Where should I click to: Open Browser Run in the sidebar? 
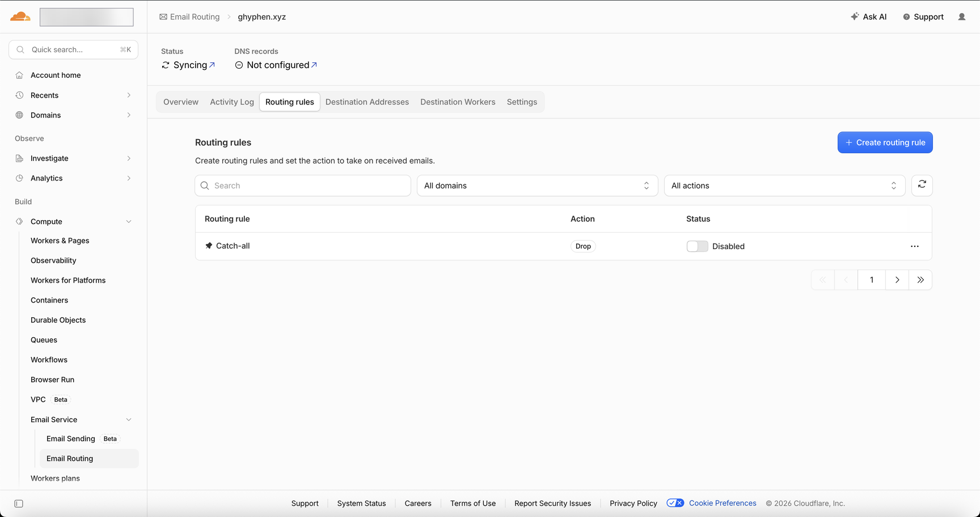53,380
